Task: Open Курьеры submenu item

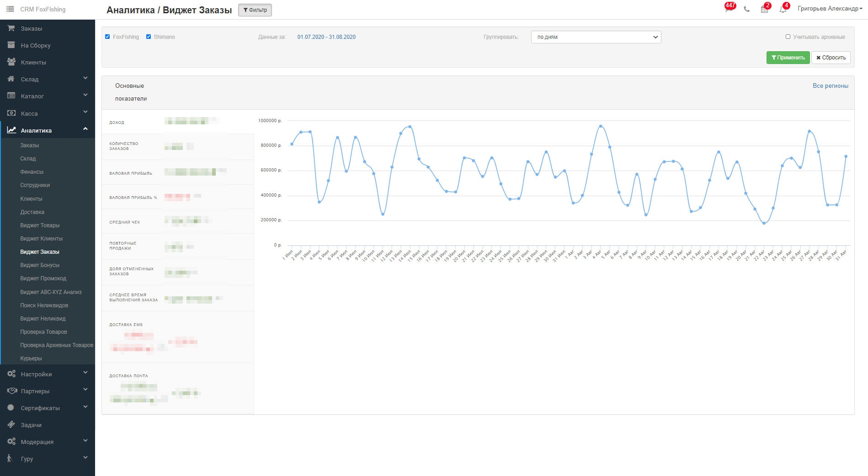Action: (x=31, y=358)
